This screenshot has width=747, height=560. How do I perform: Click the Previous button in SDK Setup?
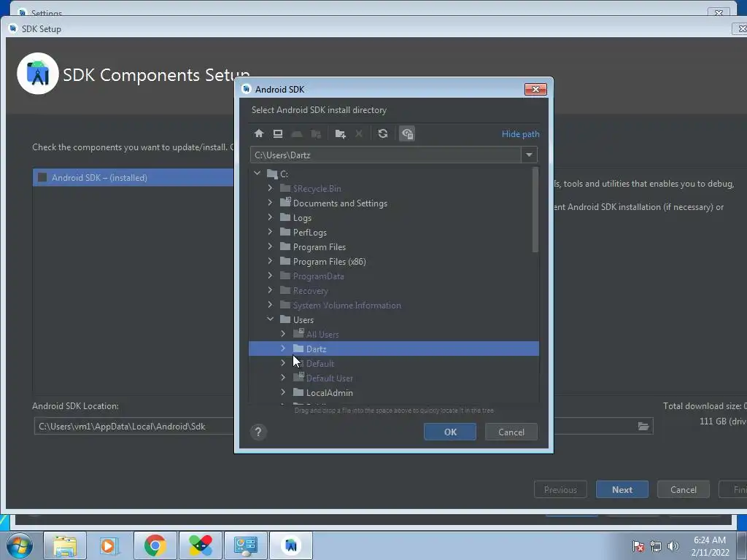560,489
